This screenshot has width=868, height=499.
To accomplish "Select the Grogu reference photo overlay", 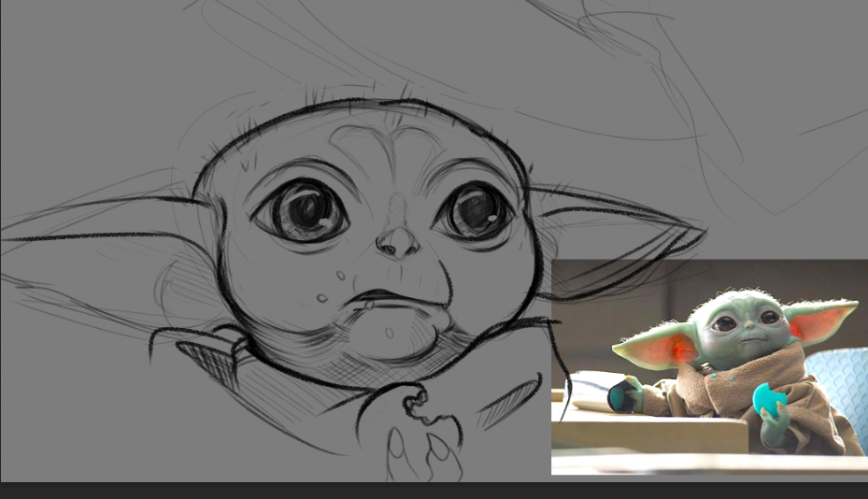I will 709,366.
